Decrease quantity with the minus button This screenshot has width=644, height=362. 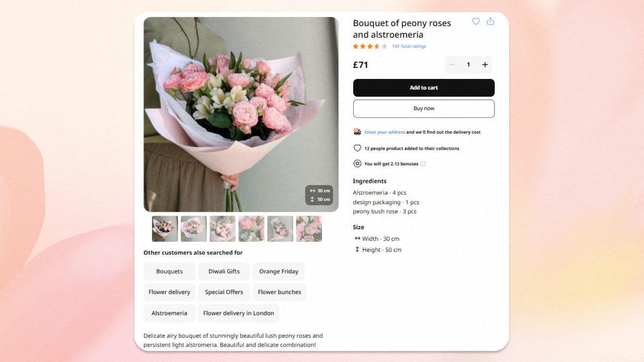point(452,64)
